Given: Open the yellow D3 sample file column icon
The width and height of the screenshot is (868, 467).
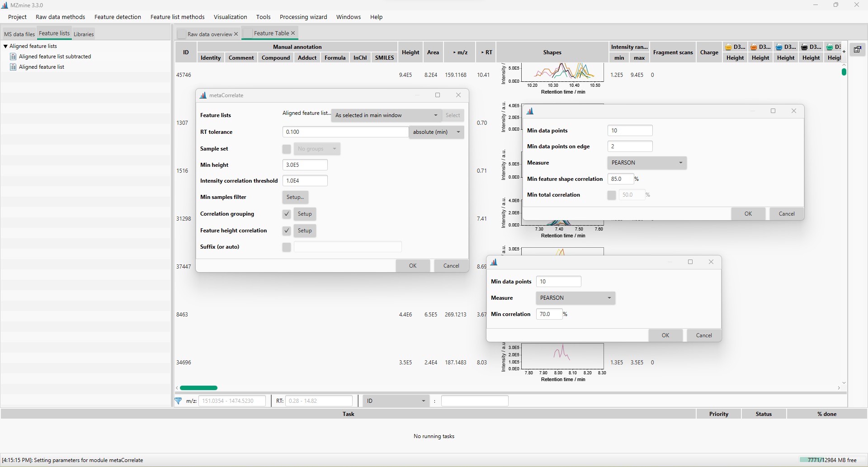Looking at the screenshot, I should (728, 47).
